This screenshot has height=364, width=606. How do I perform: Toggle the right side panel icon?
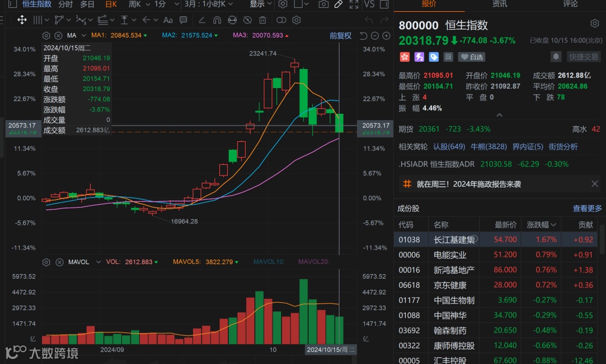(384, 4)
